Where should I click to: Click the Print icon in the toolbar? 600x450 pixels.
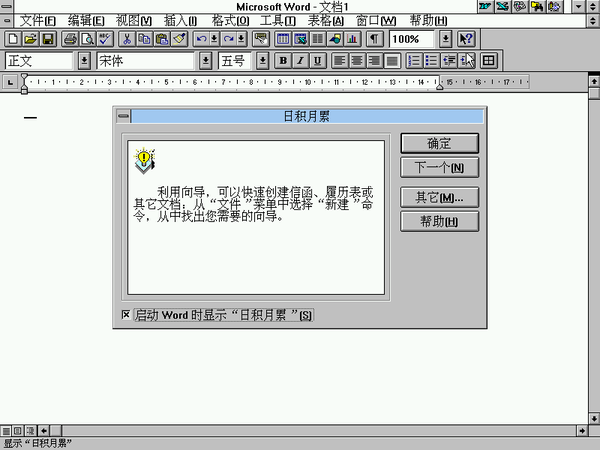coord(70,39)
